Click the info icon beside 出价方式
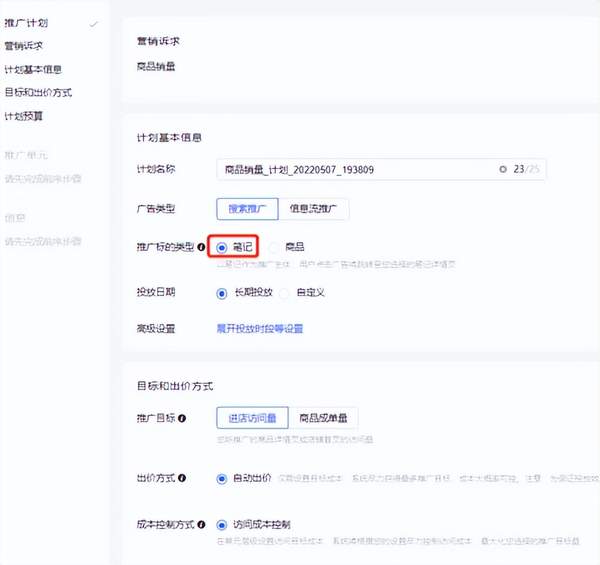This screenshot has height=565, width=600. [182, 479]
